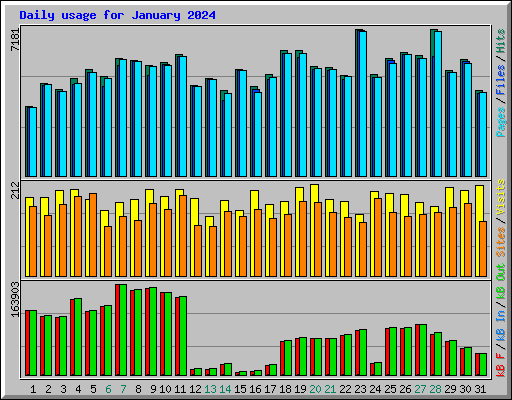This screenshot has width=512, height=400.
Task: Click day 11 on the x-axis
Action: coord(180,389)
